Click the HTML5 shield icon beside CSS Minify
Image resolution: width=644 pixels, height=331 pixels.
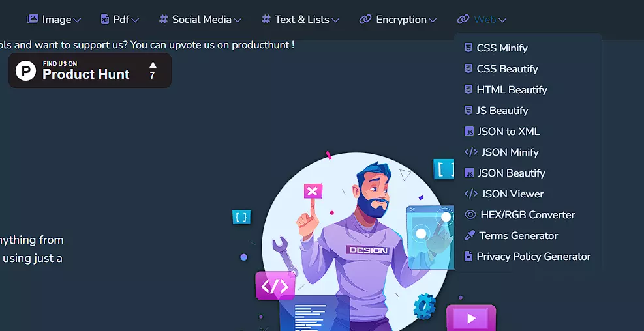point(468,48)
